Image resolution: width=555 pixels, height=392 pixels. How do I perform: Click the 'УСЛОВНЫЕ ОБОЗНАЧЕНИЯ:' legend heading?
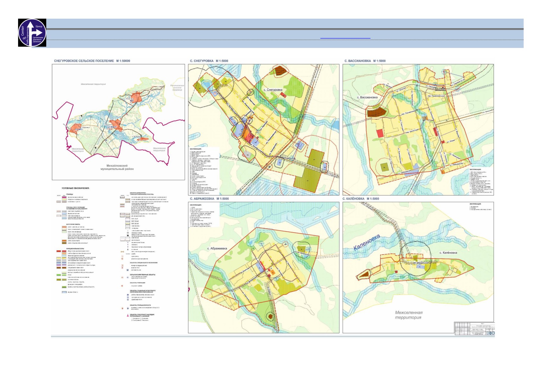coord(75,188)
